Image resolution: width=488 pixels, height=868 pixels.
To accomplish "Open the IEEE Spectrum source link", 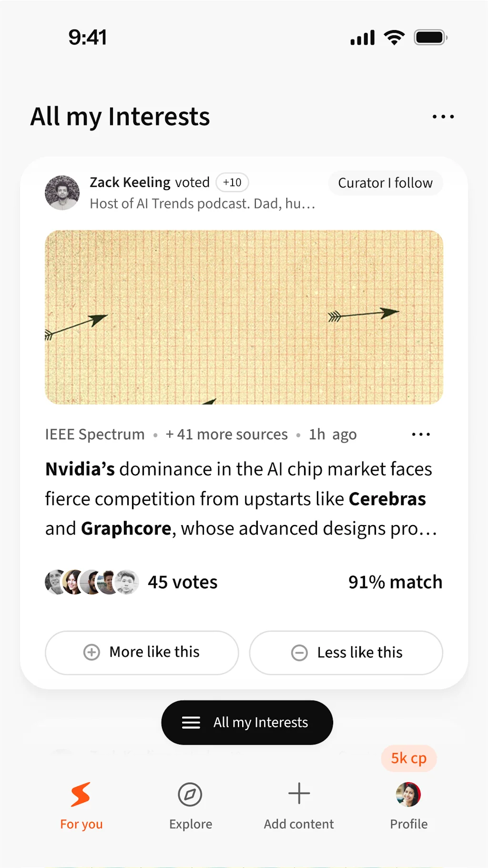I will pos(95,434).
